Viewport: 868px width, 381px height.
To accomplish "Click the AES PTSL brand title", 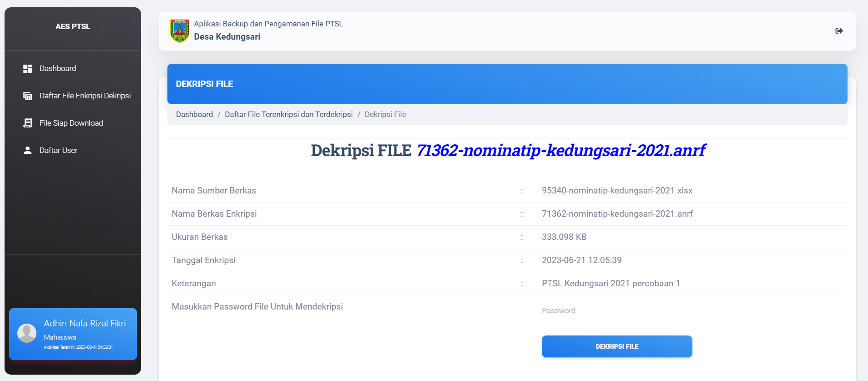I will (x=73, y=26).
